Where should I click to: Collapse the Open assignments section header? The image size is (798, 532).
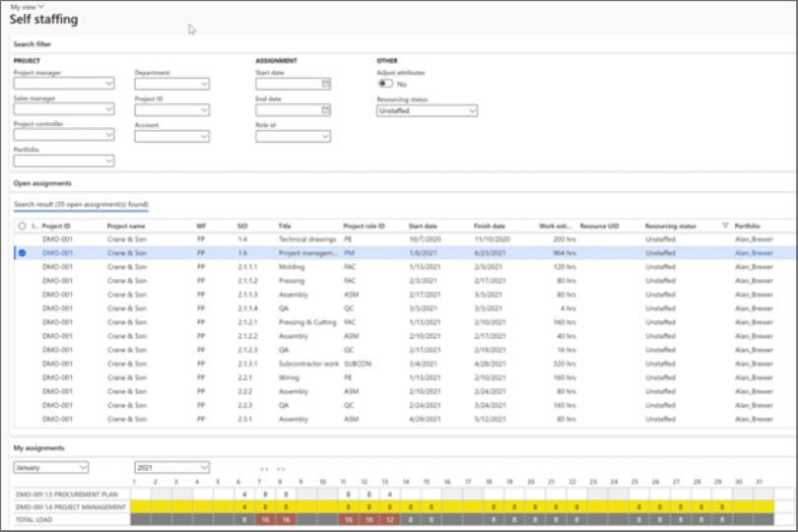point(41,183)
